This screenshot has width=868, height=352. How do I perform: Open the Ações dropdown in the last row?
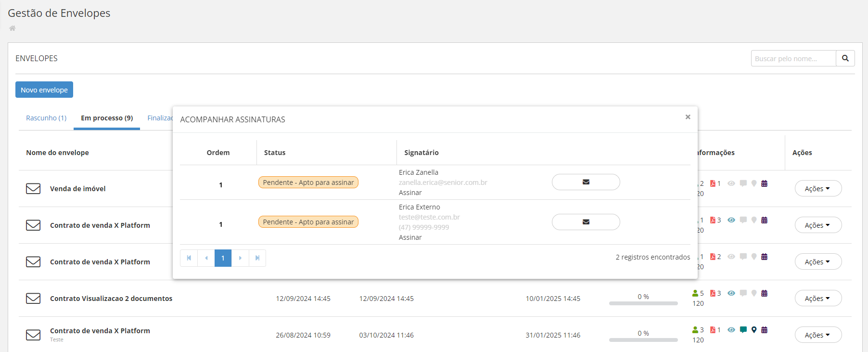click(x=817, y=335)
